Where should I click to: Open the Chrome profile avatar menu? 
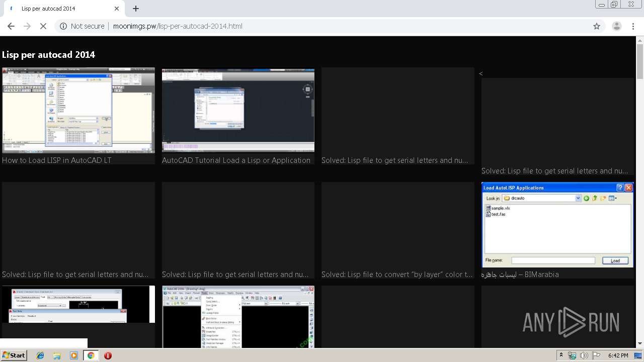coord(617,26)
